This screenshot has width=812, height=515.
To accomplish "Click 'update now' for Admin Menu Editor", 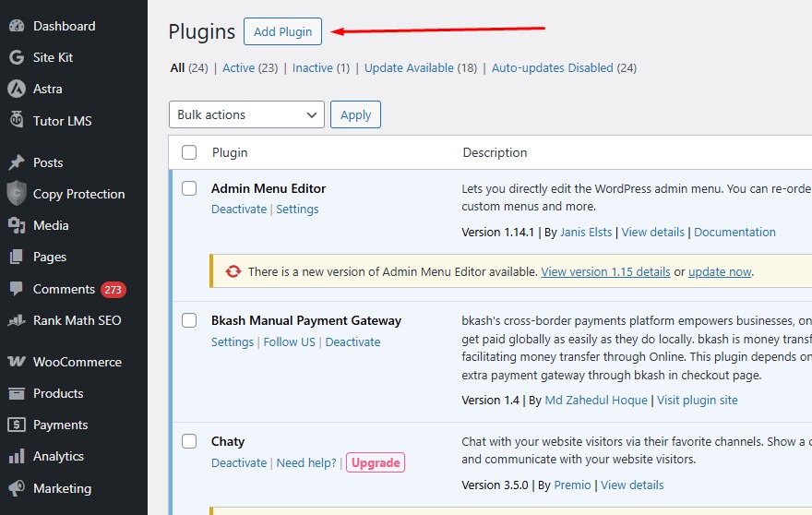I will (x=720, y=271).
